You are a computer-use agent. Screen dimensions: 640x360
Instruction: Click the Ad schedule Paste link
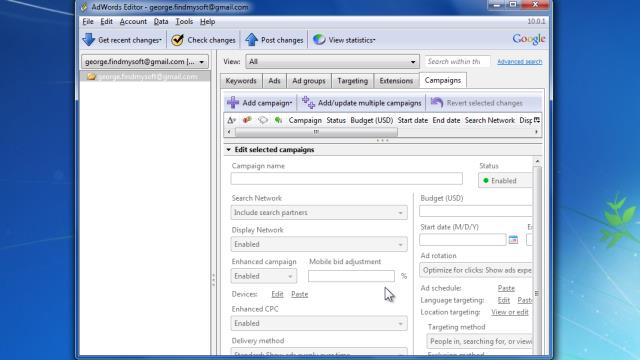[x=506, y=288]
